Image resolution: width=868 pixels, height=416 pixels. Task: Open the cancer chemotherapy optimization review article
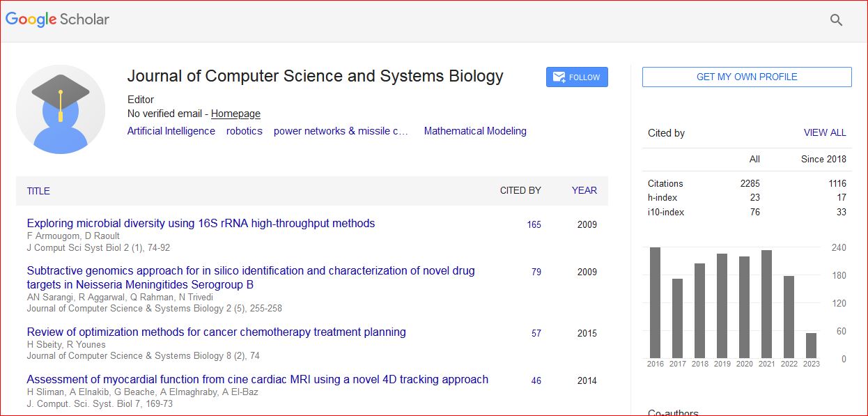[x=216, y=332]
